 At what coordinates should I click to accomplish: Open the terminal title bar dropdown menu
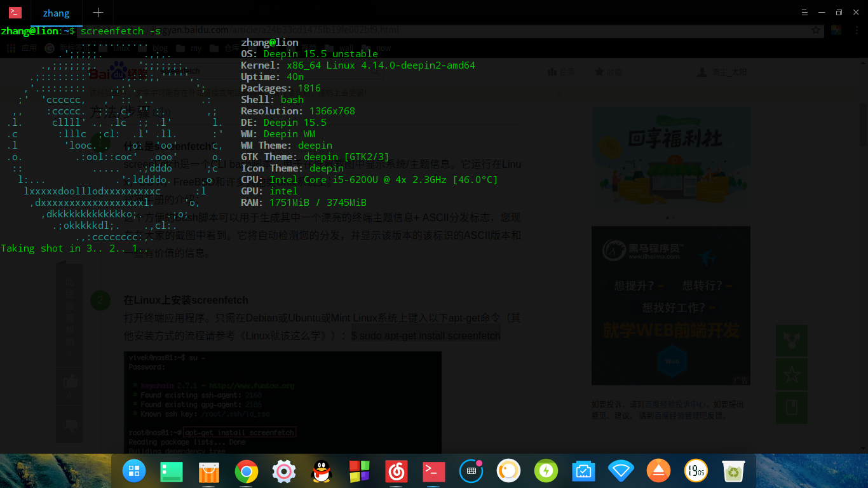804,12
